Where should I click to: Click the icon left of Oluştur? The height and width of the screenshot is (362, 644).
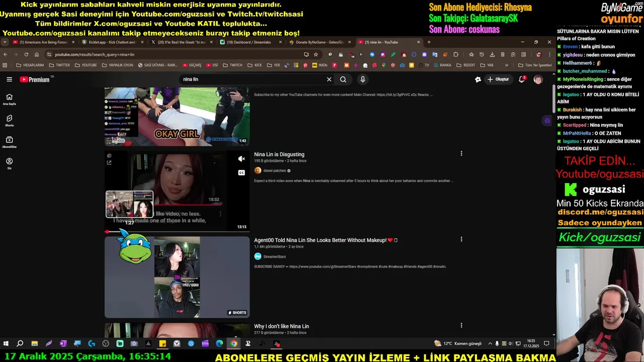pos(478,79)
